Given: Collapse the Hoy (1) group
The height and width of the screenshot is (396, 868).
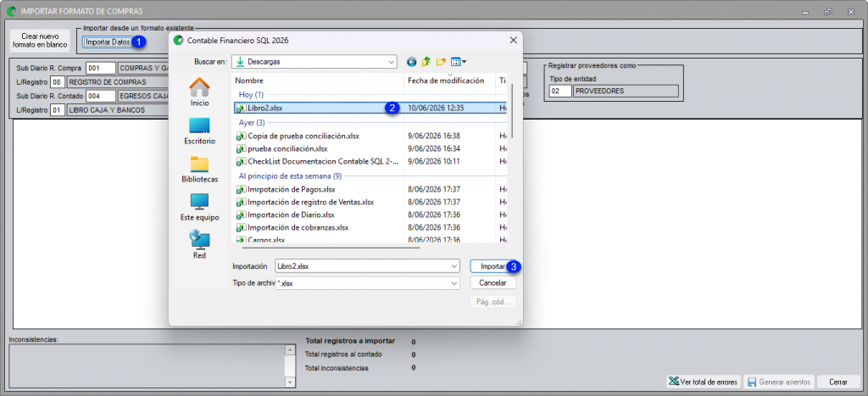Looking at the screenshot, I should 251,95.
